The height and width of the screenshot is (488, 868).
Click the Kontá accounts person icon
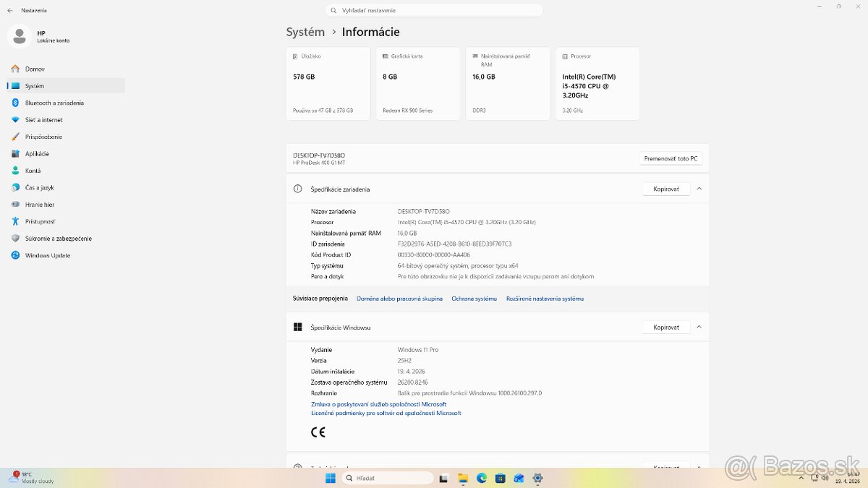click(15, 171)
